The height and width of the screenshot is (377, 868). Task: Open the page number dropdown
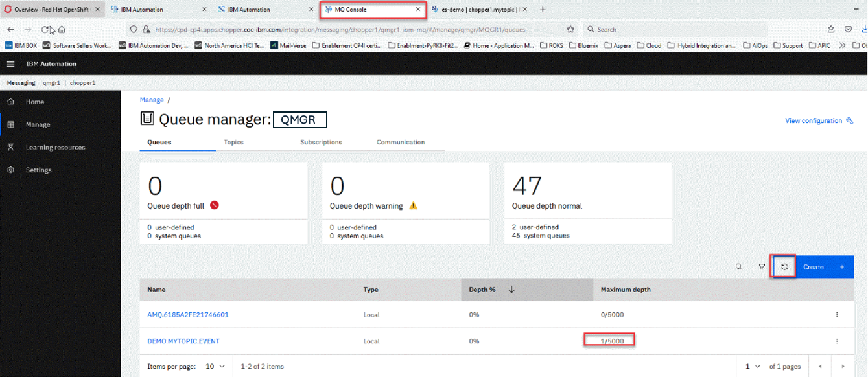pyautogui.click(x=752, y=367)
